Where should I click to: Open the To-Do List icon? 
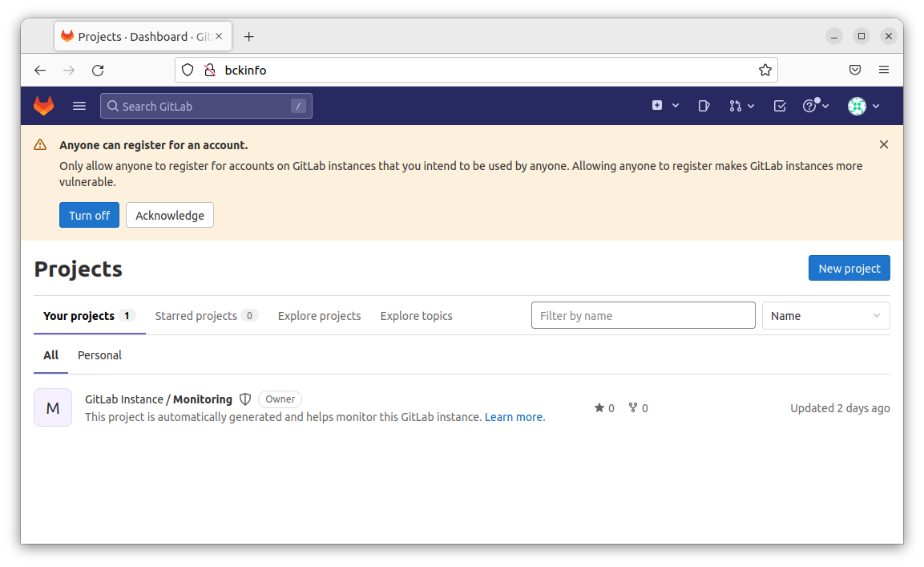[x=780, y=105]
